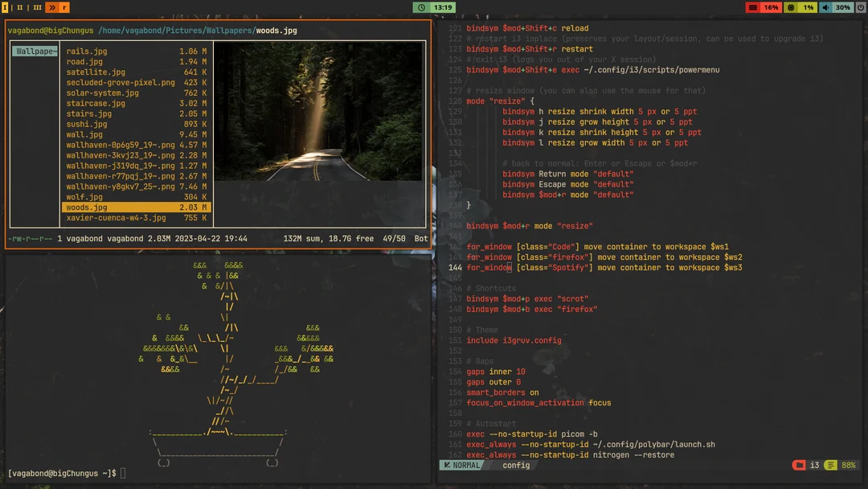Mute audio via the speaker icon
868x489 pixels.
pos(825,7)
